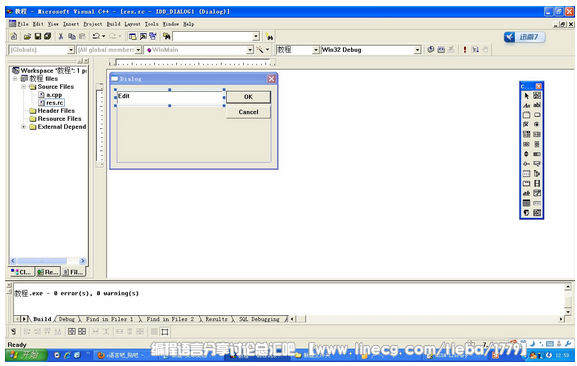Viewport: 577px width, 366px height.
Task: Click the Copy toolbar icon
Action: pyautogui.click(x=72, y=36)
